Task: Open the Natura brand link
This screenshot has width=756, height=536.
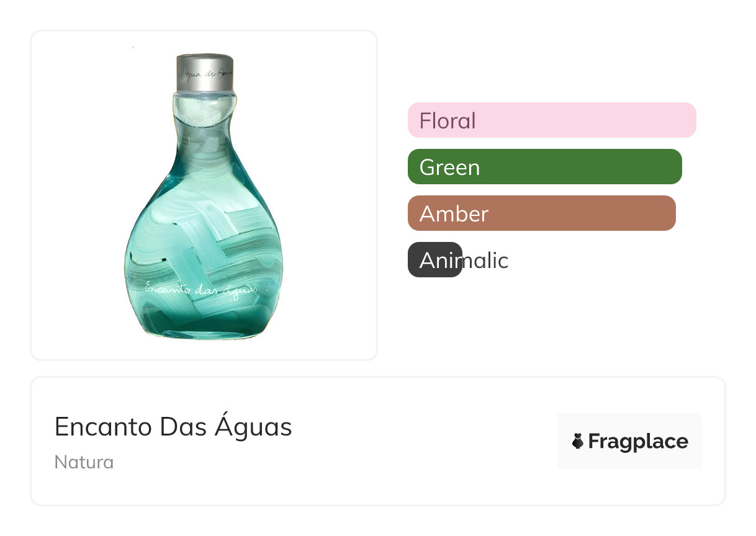Action: click(84, 462)
